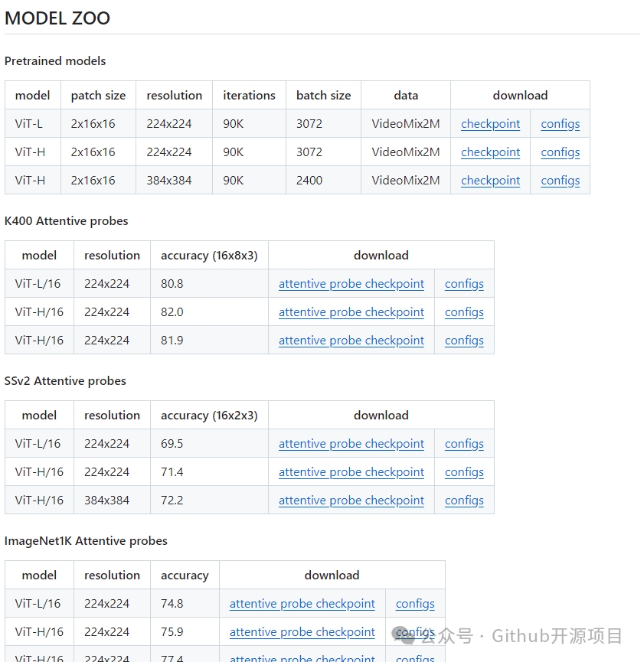Click the K400 Attentive probes subheading
This screenshot has width=644, height=662.
[x=66, y=221]
